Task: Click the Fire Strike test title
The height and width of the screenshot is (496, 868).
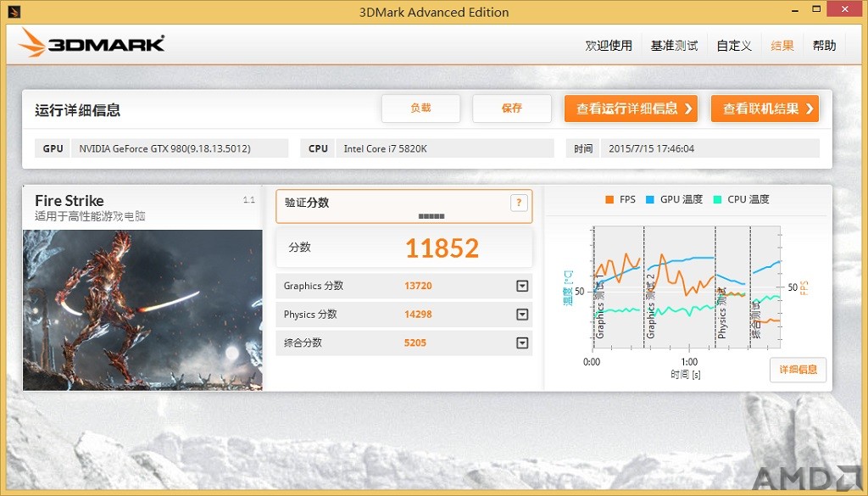Action: tap(70, 200)
